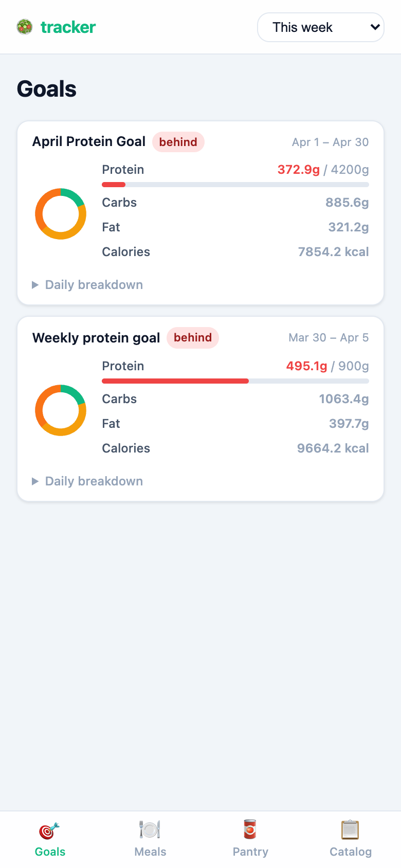Open Pantry via the can icon

pos(250,830)
